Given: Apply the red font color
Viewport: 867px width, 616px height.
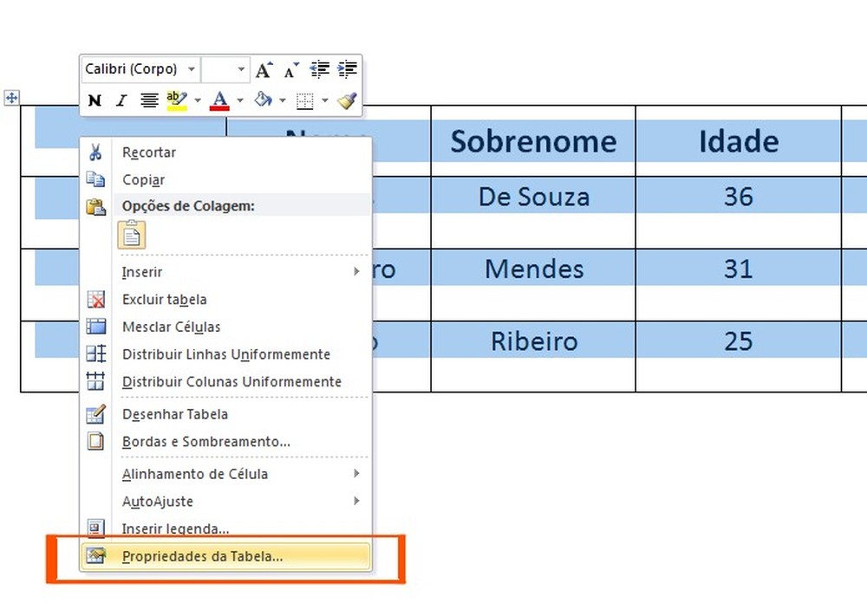Looking at the screenshot, I should 219,101.
